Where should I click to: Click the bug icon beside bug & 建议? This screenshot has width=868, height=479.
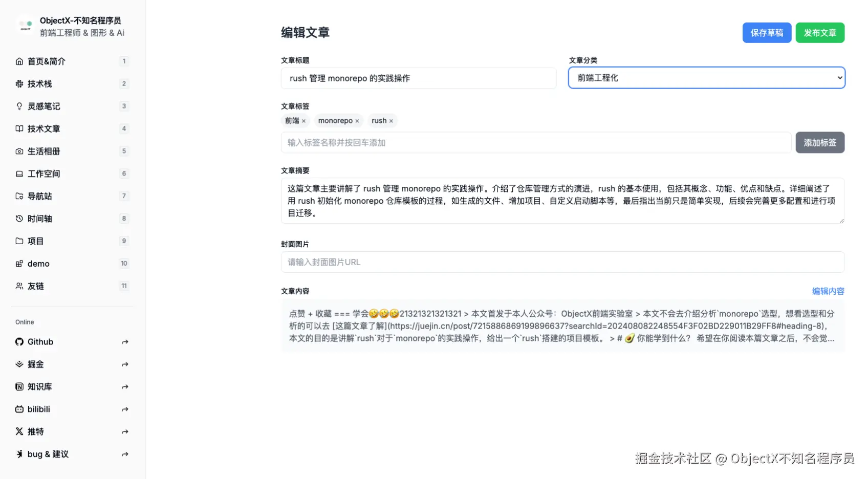tap(19, 454)
